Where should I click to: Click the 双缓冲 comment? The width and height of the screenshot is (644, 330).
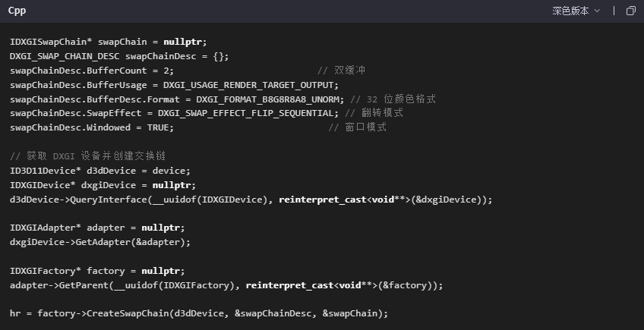coord(349,71)
